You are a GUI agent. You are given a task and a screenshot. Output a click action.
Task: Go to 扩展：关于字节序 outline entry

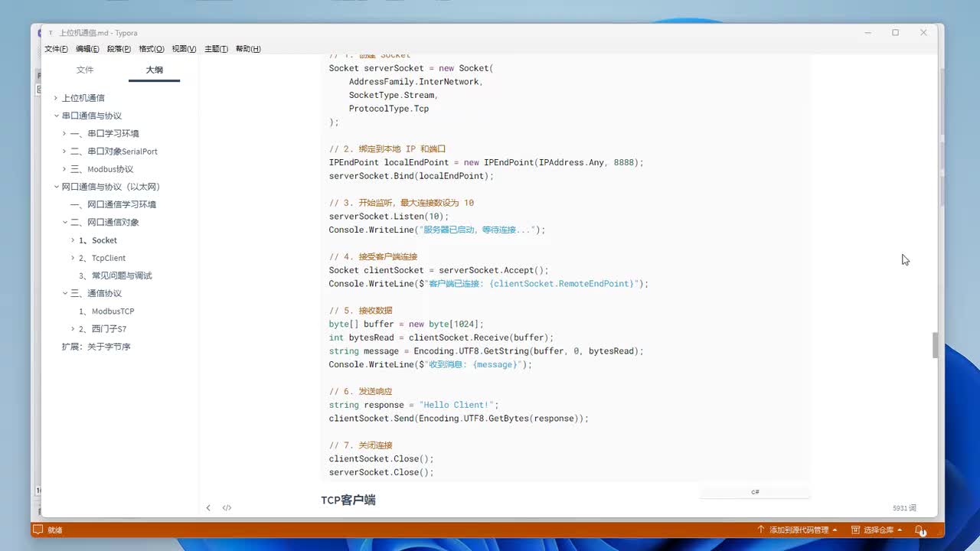96,347
